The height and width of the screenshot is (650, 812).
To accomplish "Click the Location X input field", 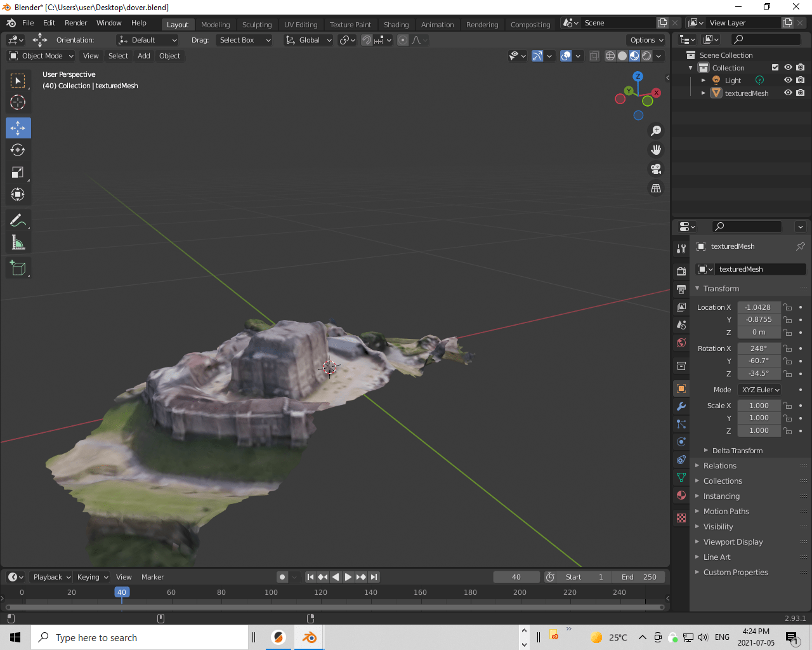I will coord(759,307).
